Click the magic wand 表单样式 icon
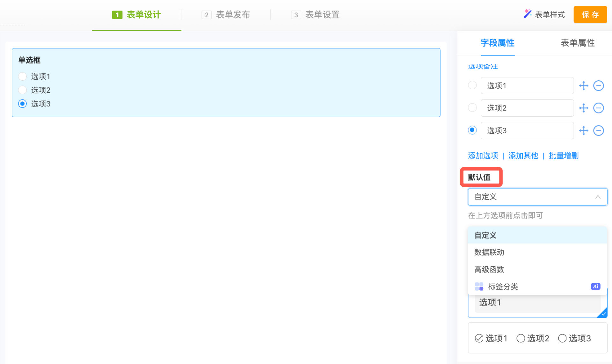 [x=528, y=14]
